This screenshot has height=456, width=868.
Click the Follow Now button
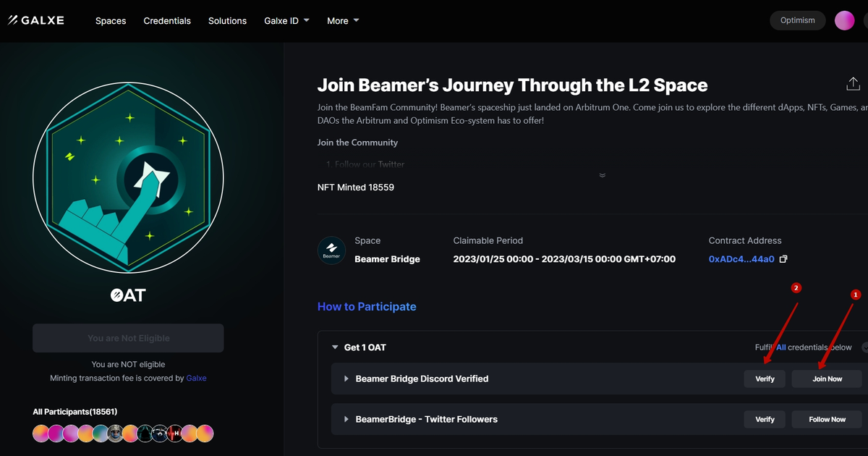click(827, 419)
